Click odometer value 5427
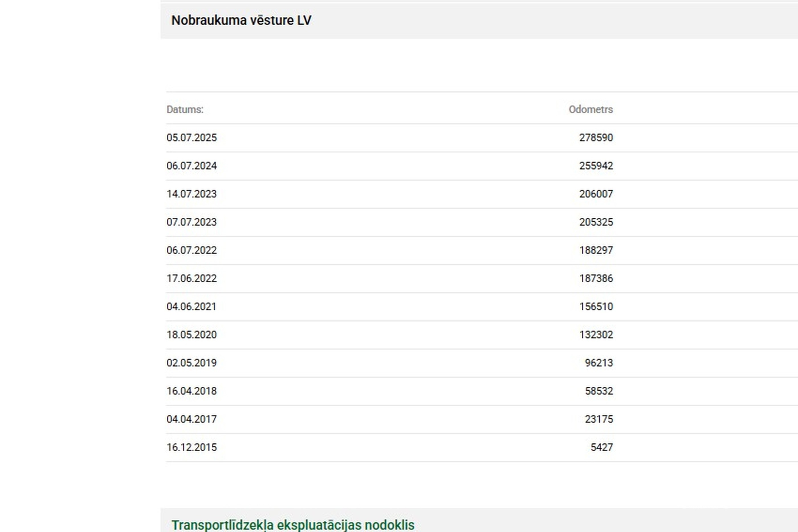The width and height of the screenshot is (798, 532). click(602, 448)
